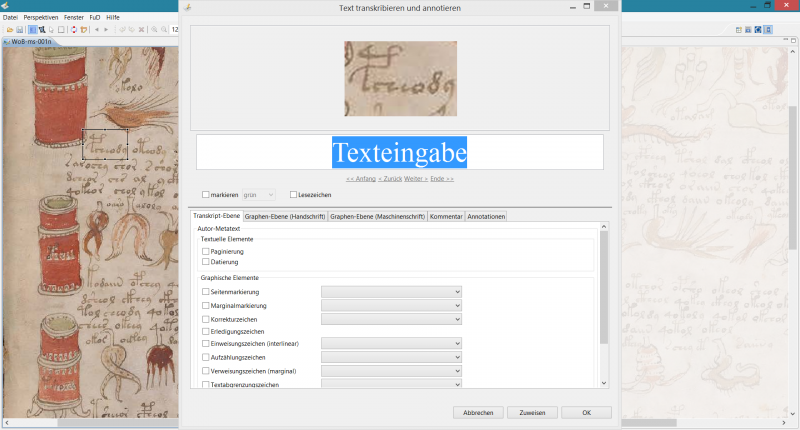This screenshot has width=800, height=430.
Task: Click the application icon in main title bar
Action: (5, 6)
